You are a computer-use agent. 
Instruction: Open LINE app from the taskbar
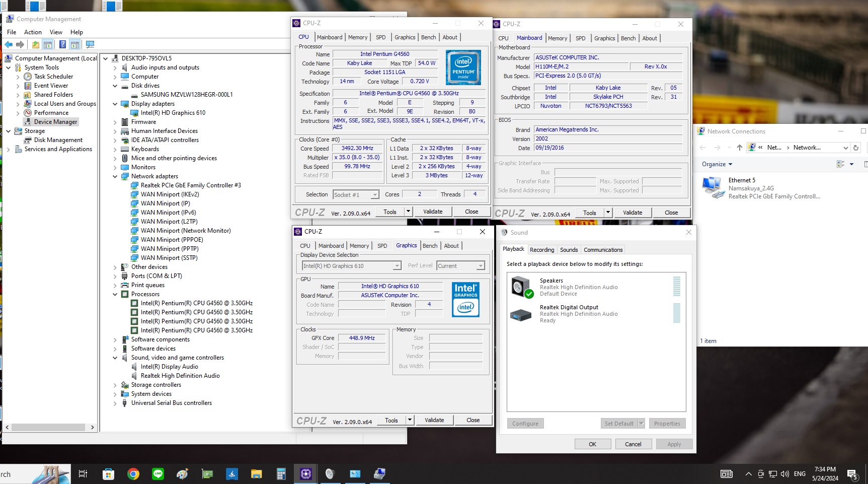coord(158,474)
